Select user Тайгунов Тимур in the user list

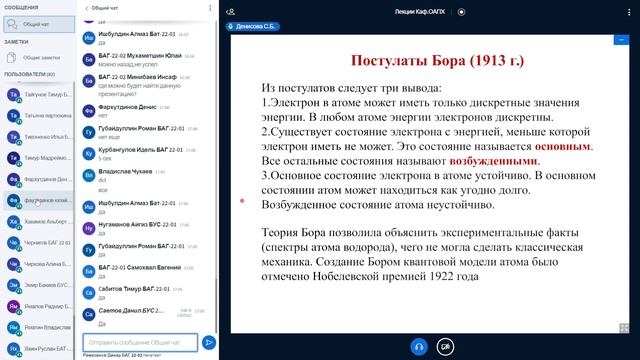click(x=39, y=95)
